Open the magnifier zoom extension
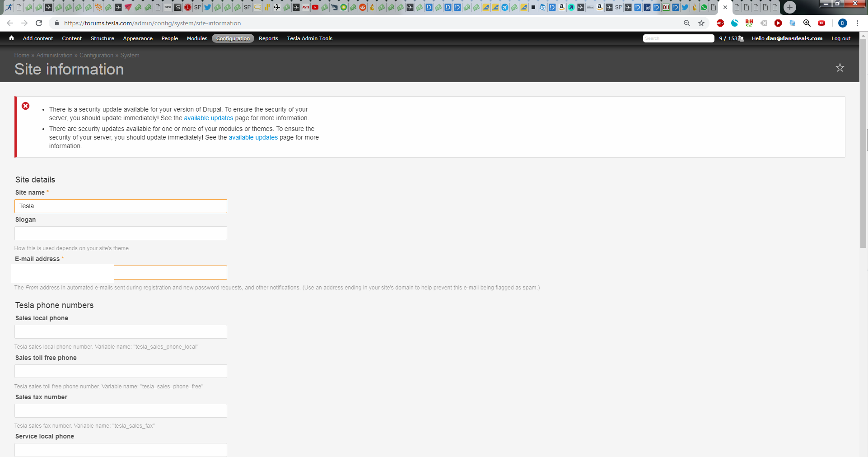Viewport: 868px width, 457px height. tap(807, 23)
